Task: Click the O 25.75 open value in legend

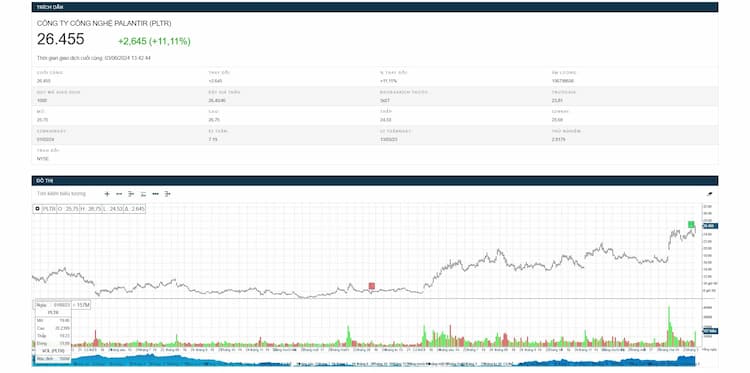Action: coord(67,209)
